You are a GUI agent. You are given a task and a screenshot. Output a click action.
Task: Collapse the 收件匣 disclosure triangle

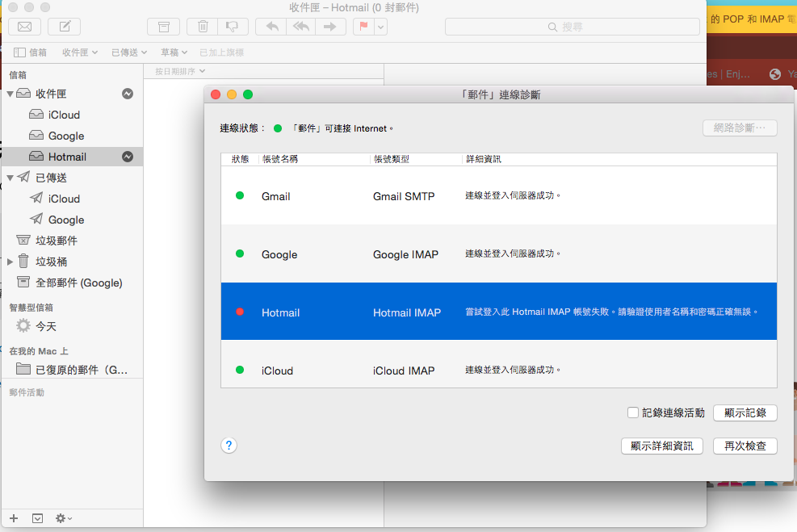pos(10,94)
